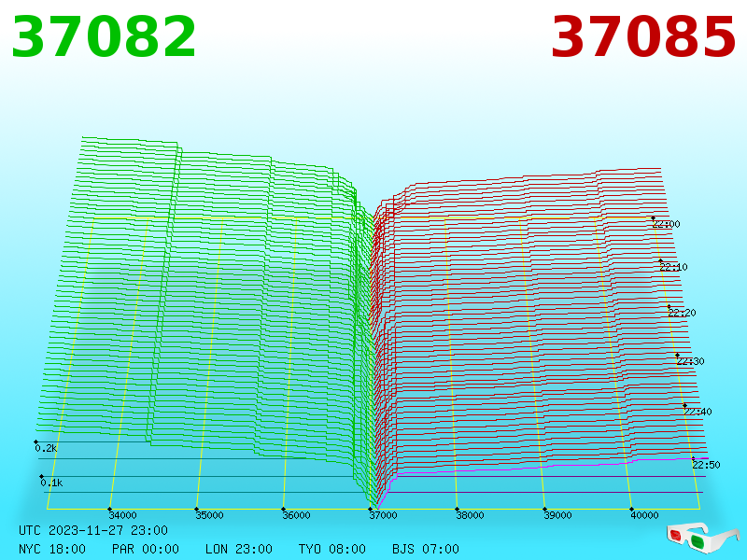
Task: Click the 22:50 time axis marker
Action: (x=706, y=465)
